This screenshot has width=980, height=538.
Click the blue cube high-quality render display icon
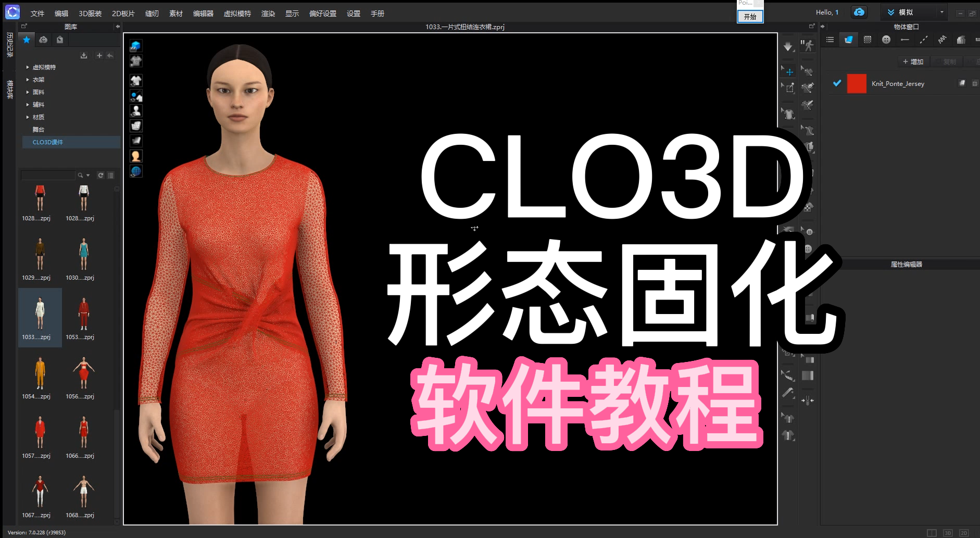pos(136,46)
